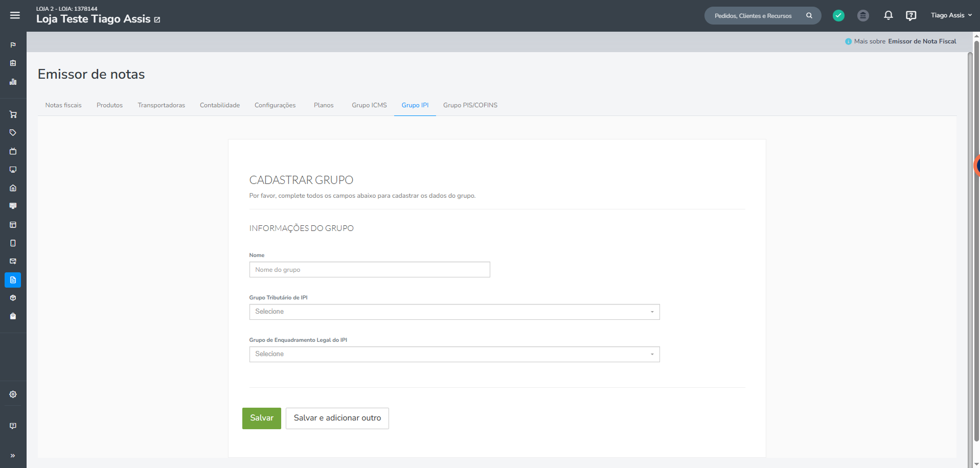Open the 3D box package icon in sidebar

pyautogui.click(x=13, y=298)
